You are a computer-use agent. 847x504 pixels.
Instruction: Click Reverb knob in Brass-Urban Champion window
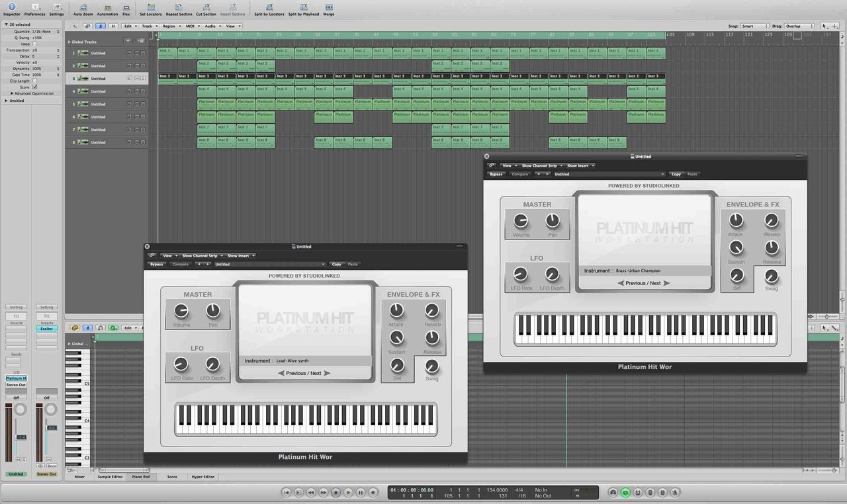772,220
